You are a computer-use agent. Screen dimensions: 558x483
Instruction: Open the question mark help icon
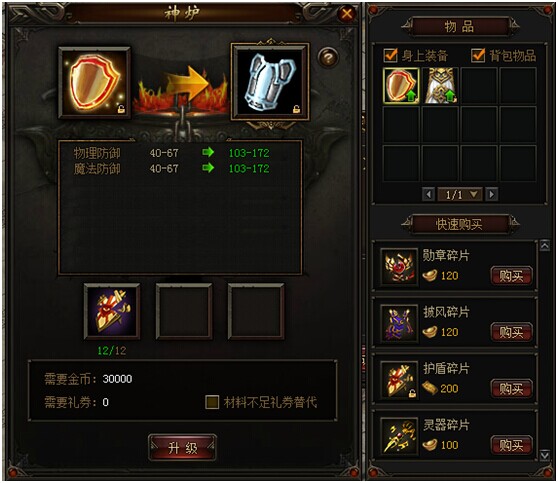328,58
